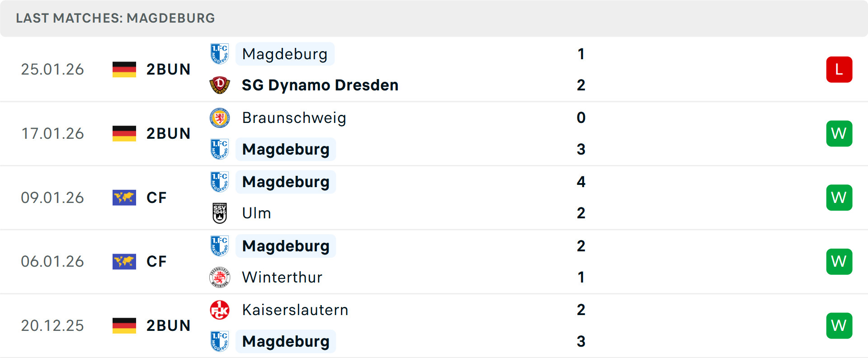868x358 pixels.
Task: Select the Winterthur team name
Action: pyautogui.click(x=282, y=277)
